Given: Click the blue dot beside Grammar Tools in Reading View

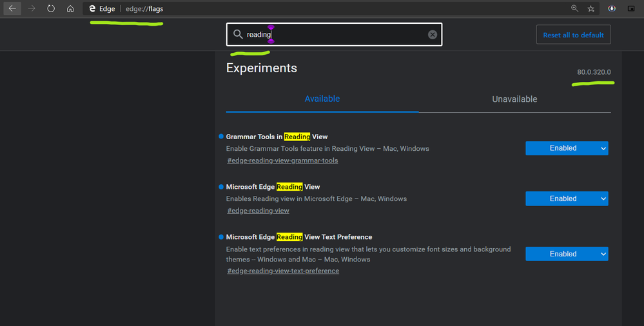Looking at the screenshot, I should [221, 137].
